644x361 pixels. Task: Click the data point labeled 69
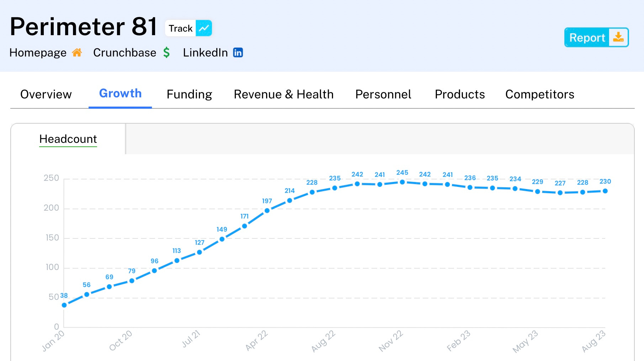(x=109, y=286)
